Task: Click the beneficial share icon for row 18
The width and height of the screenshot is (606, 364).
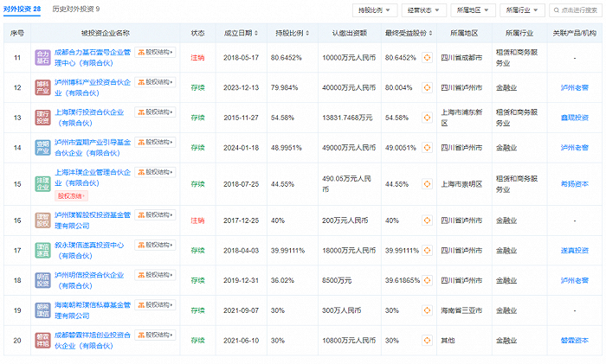Action: [x=428, y=280]
